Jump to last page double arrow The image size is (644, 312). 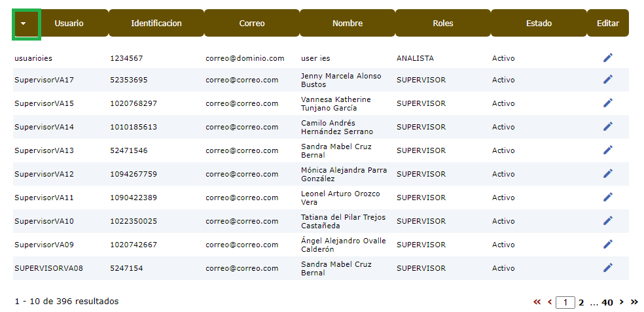point(635,302)
